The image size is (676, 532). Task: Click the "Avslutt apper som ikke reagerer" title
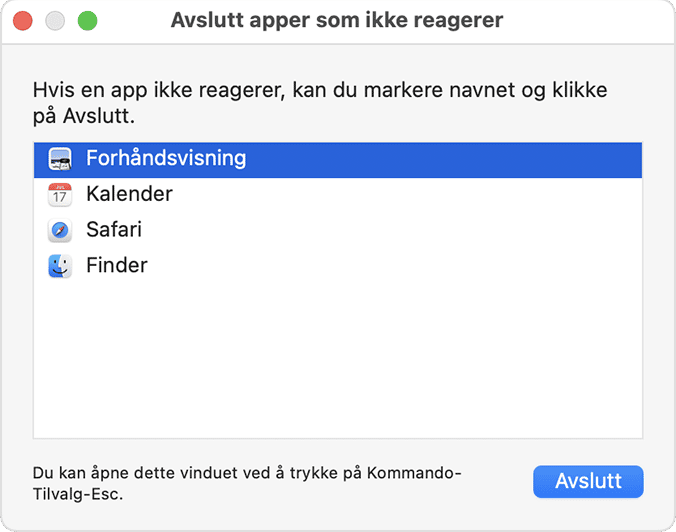[337, 21]
